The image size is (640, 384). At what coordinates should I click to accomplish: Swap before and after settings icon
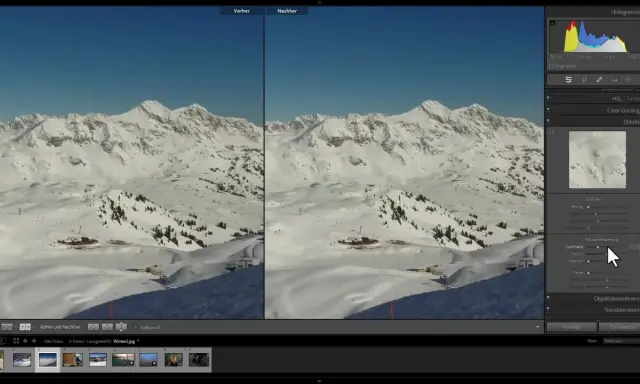(x=121, y=327)
